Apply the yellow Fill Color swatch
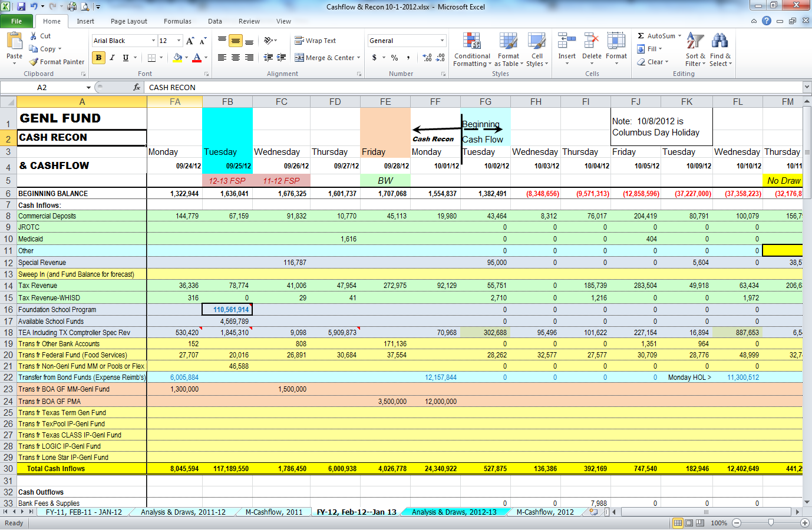The width and height of the screenshot is (812, 530). [x=177, y=58]
